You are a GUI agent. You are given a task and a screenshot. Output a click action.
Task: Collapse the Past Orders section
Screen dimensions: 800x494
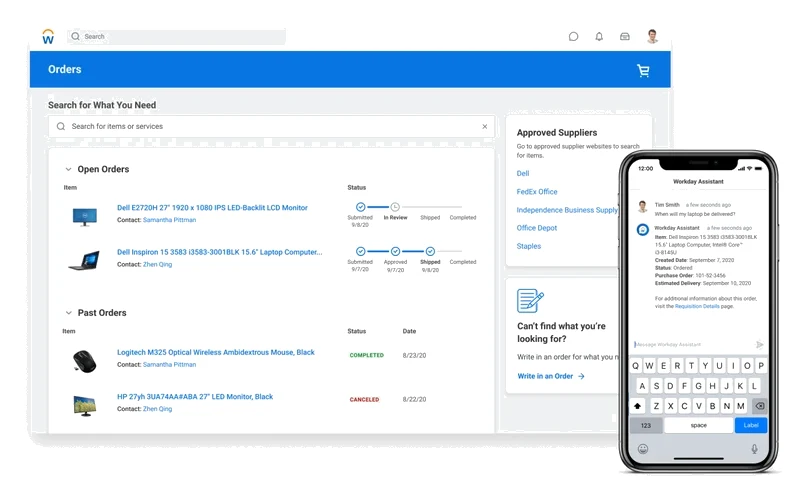click(x=68, y=312)
